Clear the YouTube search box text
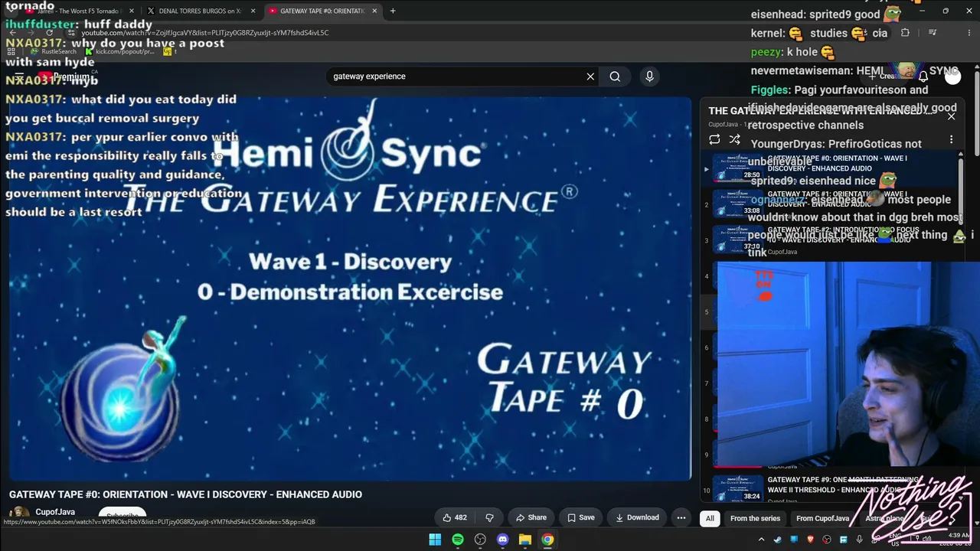Viewport: 980px width, 551px height. (590, 77)
